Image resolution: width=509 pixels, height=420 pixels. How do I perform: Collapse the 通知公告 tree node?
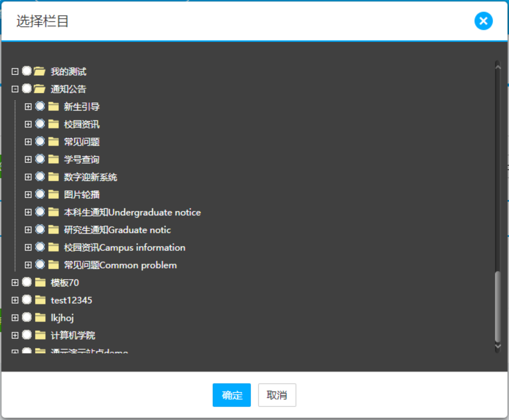pos(15,89)
